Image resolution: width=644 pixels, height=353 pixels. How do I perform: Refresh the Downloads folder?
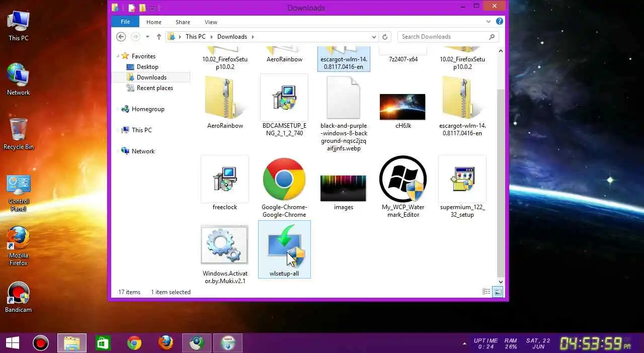click(x=385, y=37)
